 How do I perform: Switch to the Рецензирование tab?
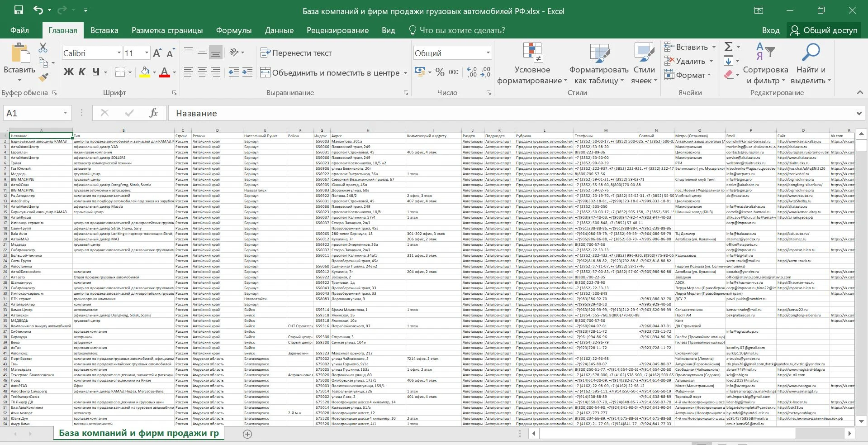[337, 30]
